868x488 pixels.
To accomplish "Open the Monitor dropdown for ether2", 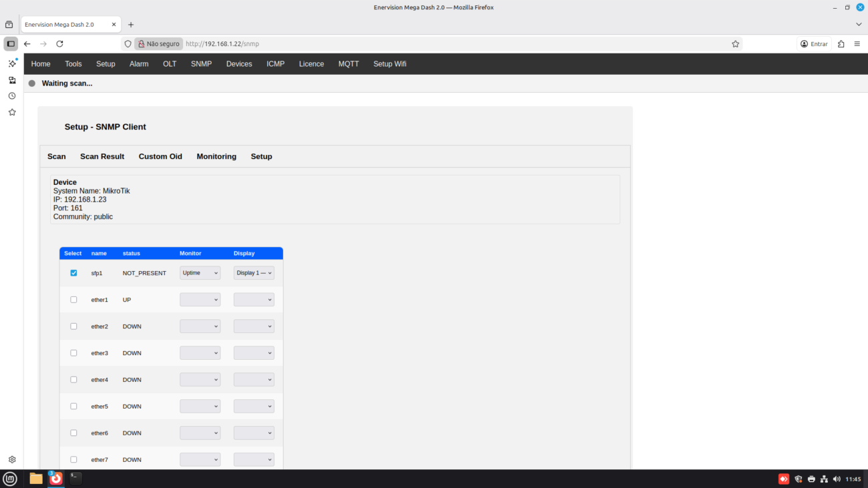I will pyautogui.click(x=200, y=326).
